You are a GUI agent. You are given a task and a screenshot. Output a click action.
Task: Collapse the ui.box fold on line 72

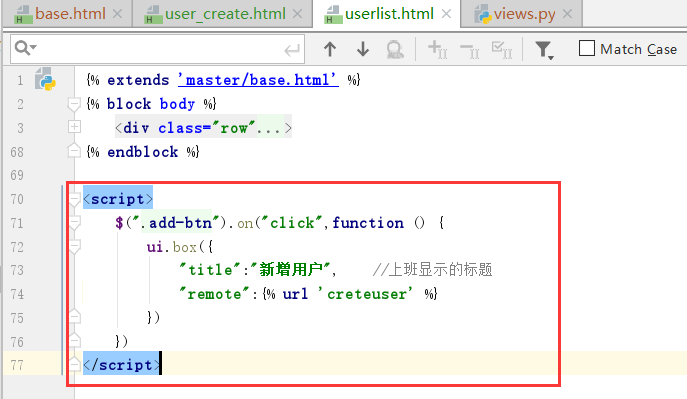pos(74,247)
